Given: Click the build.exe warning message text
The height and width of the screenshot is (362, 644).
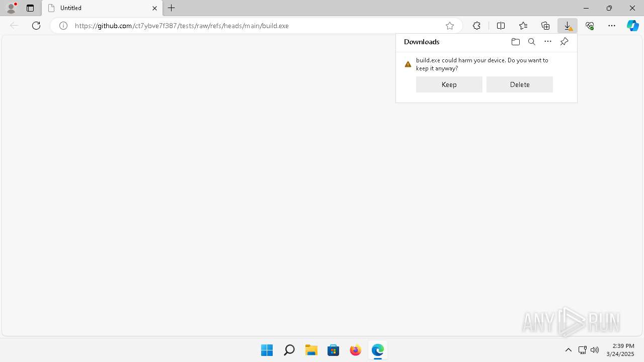Looking at the screenshot, I should pos(482,64).
